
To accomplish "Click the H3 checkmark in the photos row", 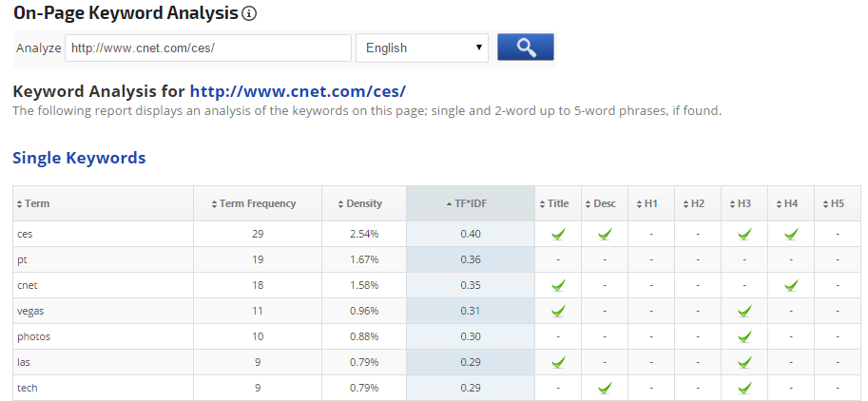I will [x=744, y=336].
